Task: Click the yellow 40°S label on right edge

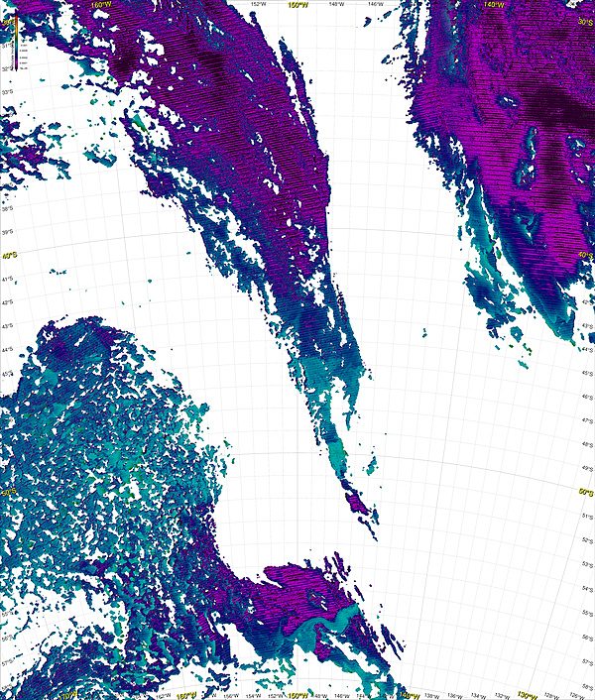Action: click(x=586, y=254)
